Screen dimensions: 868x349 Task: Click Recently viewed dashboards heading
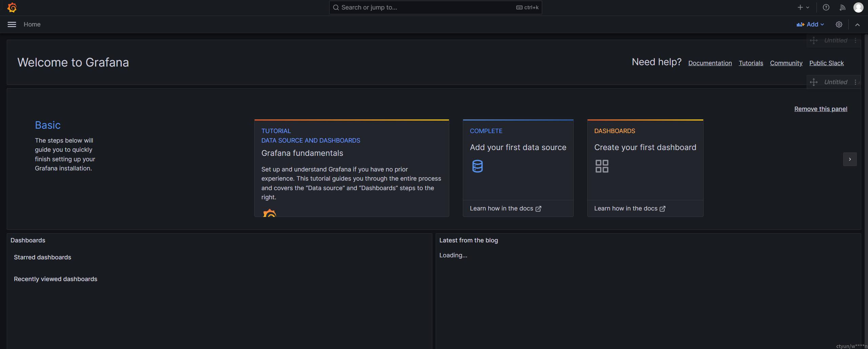(56, 279)
